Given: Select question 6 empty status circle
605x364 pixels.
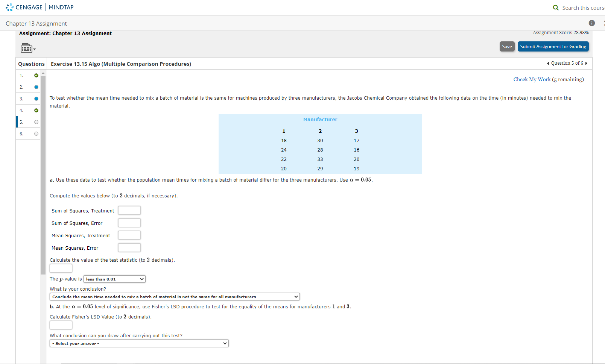Looking at the screenshot, I should (36, 134).
